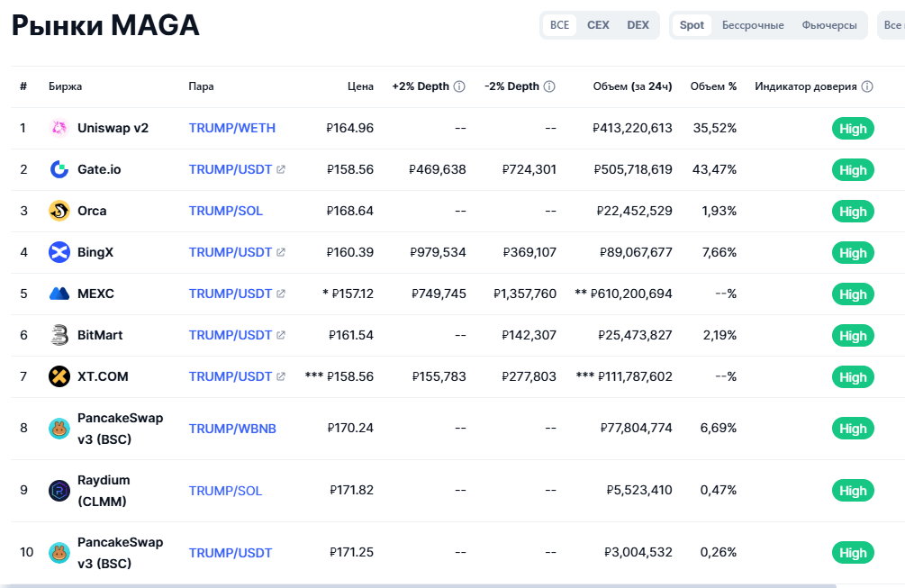Select the ВСЕ exchange filter tab
The height and width of the screenshot is (588, 905).
pos(559,25)
